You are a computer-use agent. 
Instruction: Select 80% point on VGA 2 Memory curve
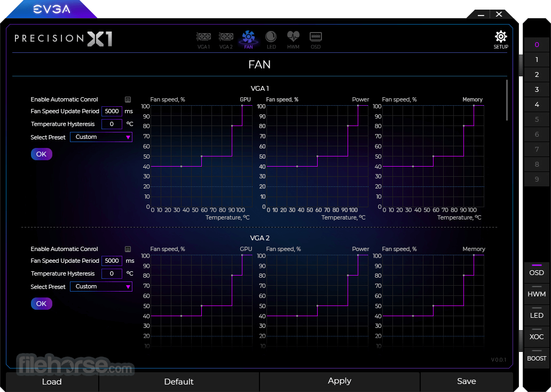(x=464, y=275)
